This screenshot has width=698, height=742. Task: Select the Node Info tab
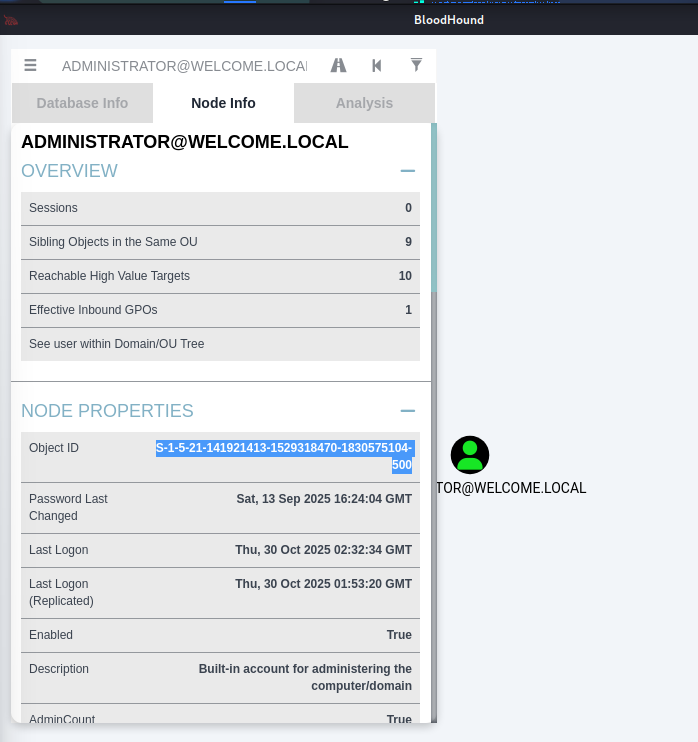223,103
